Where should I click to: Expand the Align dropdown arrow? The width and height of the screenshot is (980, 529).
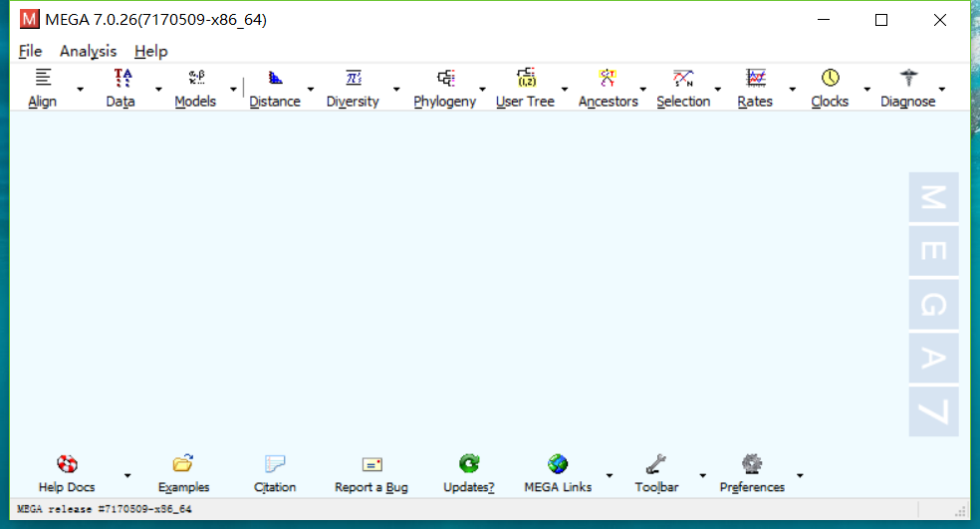pyautogui.click(x=80, y=90)
